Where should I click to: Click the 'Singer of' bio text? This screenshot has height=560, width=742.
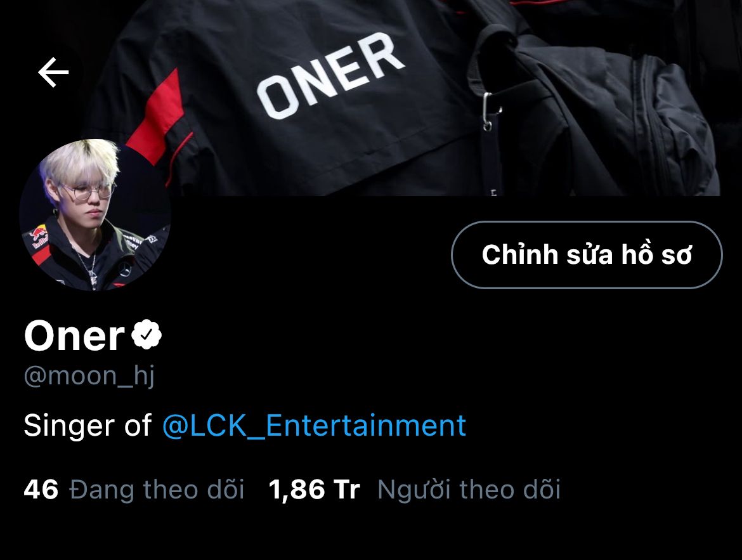tap(88, 426)
